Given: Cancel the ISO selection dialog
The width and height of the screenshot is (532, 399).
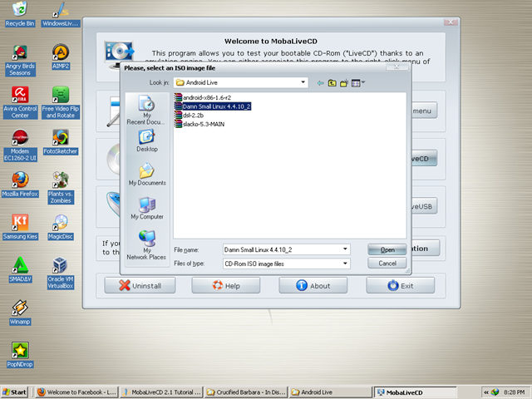Looking at the screenshot, I should [387, 264].
